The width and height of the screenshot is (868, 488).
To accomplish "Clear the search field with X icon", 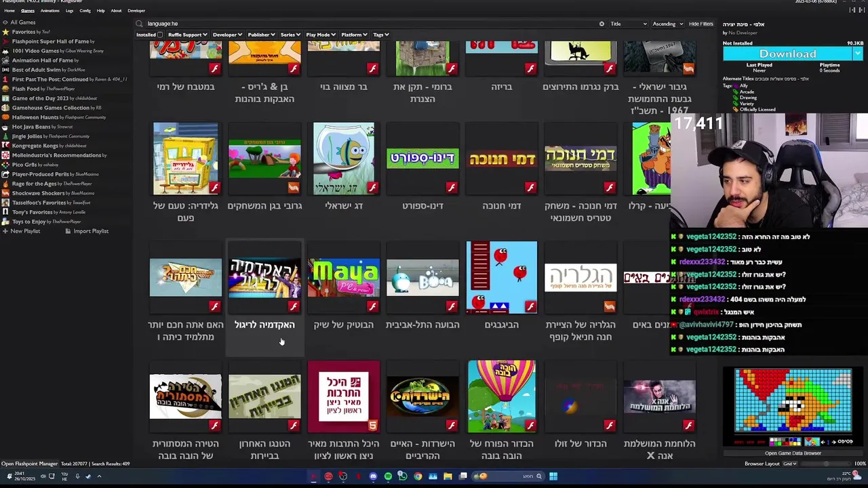I will 601,24.
